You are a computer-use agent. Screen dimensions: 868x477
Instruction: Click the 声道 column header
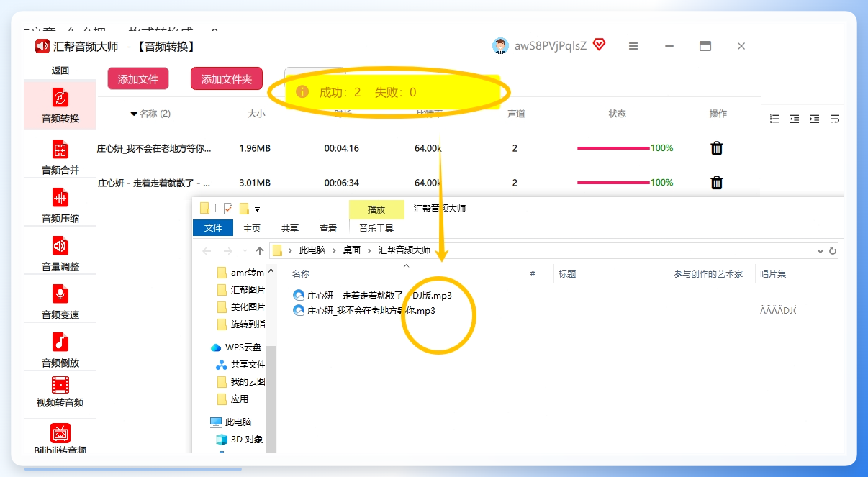[x=516, y=114]
